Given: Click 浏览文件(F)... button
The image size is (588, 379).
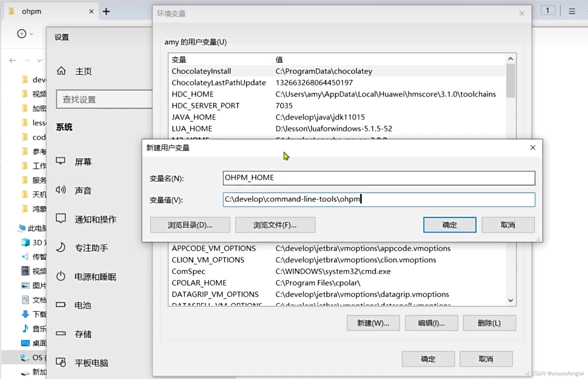Looking at the screenshot, I should (275, 225).
